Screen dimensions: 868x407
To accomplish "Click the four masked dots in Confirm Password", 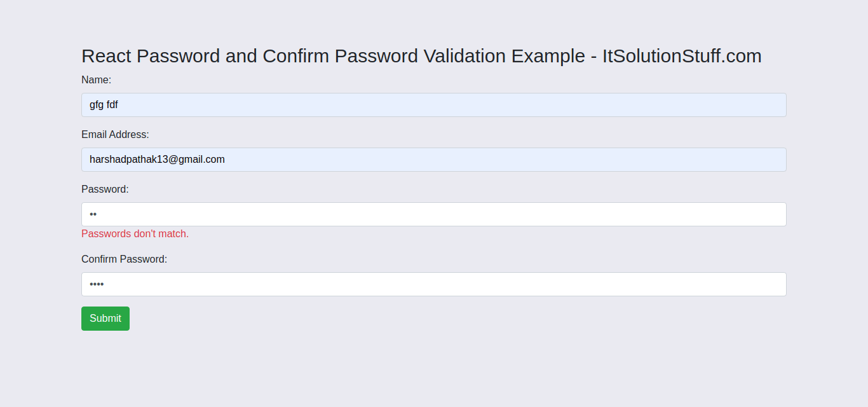I will click(97, 284).
